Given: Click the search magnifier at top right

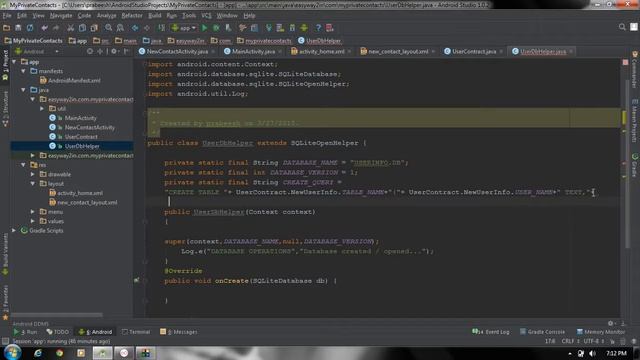Looking at the screenshot, I should pos(622,27).
